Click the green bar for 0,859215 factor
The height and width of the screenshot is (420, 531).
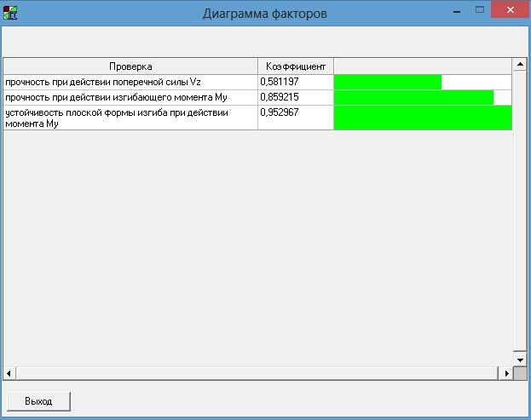coord(413,97)
